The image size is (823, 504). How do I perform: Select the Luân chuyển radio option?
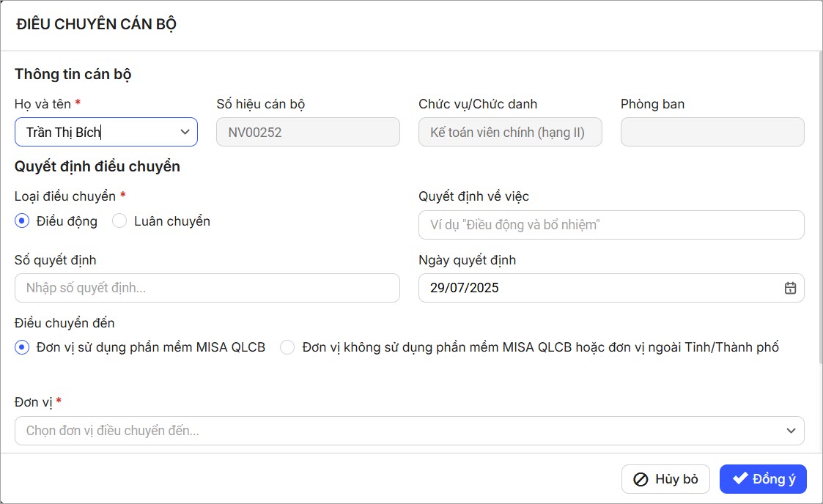point(119,221)
